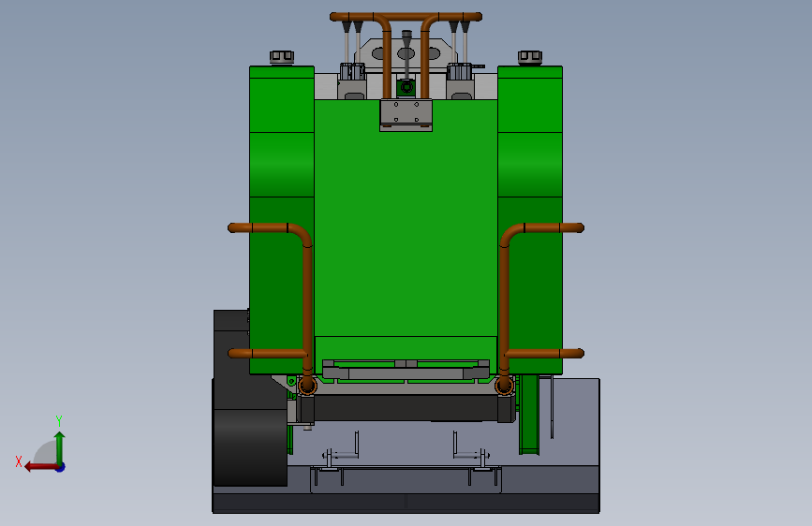Select the hex cap on the right green tank

coord(530,57)
